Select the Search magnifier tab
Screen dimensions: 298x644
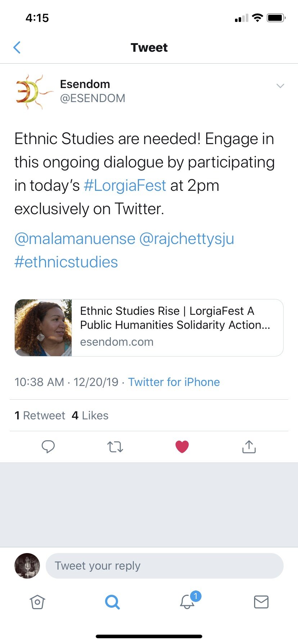click(112, 602)
